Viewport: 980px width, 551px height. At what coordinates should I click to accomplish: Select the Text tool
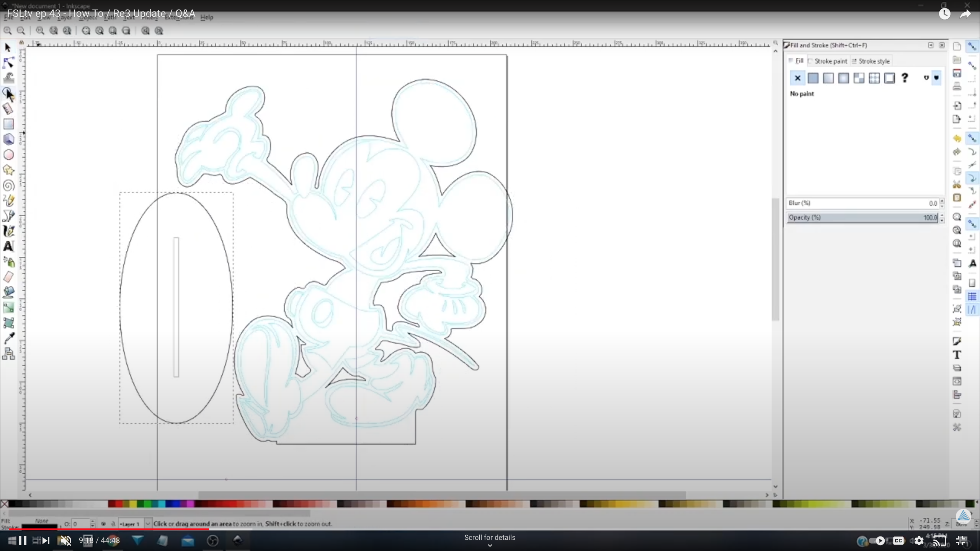[x=8, y=247]
